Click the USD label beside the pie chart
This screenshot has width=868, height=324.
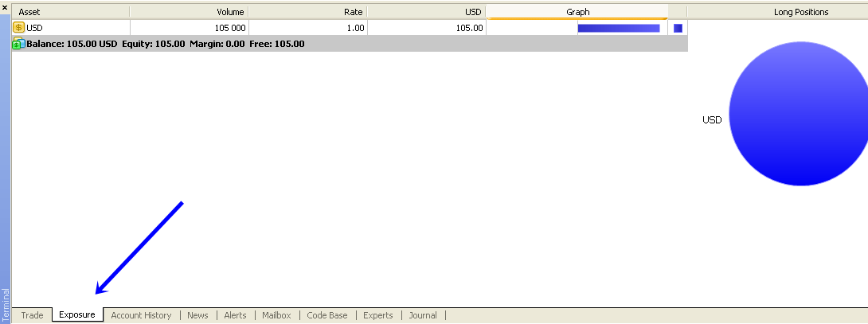[x=712, y=119]
